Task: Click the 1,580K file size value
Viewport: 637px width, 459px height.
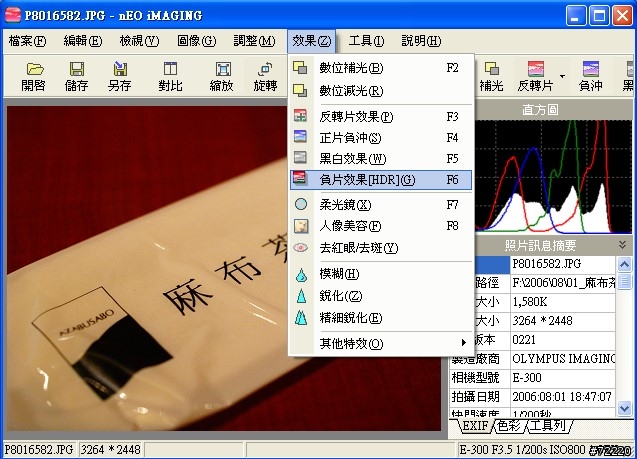Action: tap(562, 302)
